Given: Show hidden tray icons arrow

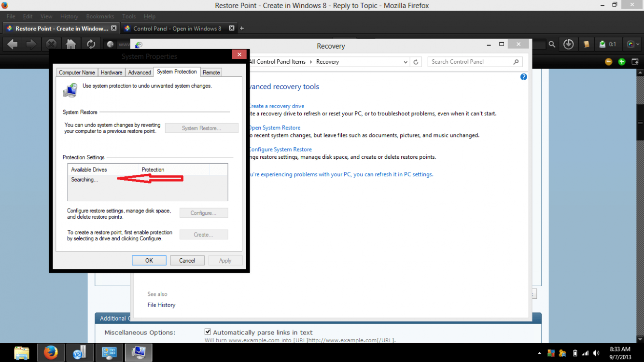Looking at the screenshot, I should (539, 353).
